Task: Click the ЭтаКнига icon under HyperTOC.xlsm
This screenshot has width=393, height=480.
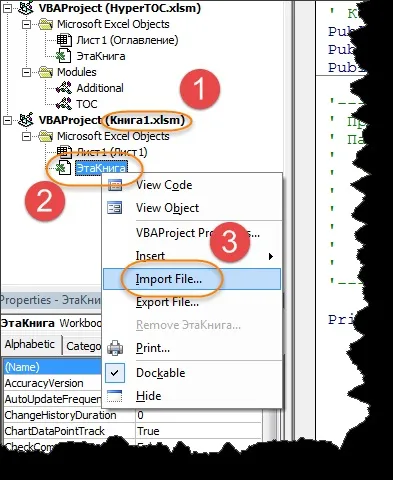Action: pyautogui.click(x=63, y=56)
